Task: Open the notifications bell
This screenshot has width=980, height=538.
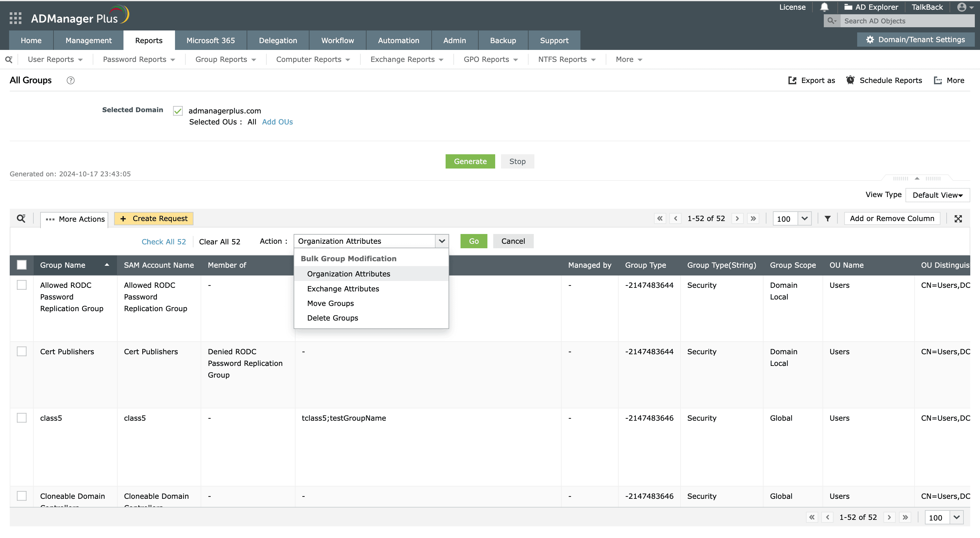Action: click(824, 7)
